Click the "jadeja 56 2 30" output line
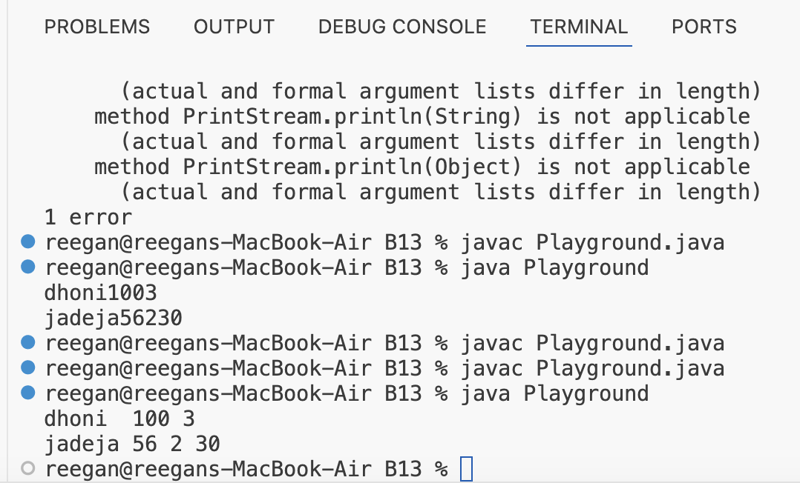The width and height of the screenshot is (800, 483). [x=132, y=443]
